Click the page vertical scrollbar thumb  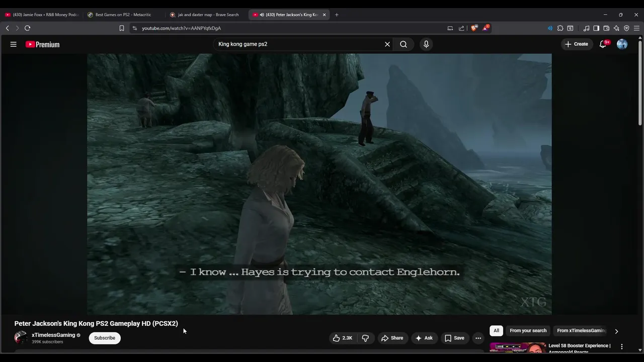pos(640,83)
